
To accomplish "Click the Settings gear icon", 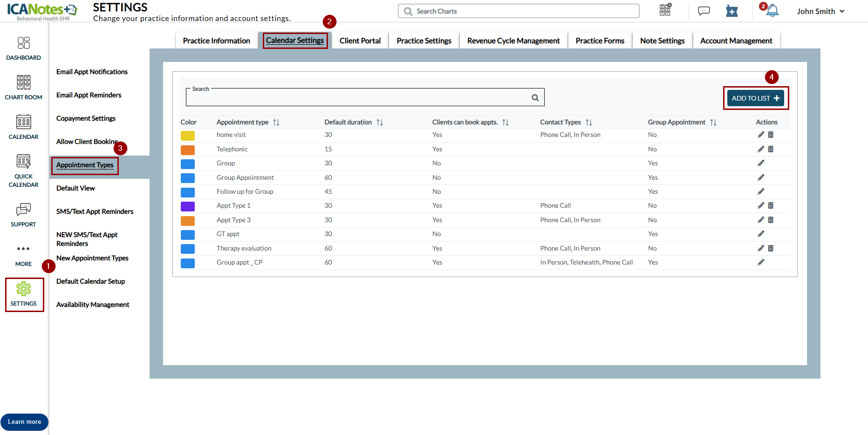I will (x=24, y=289).
